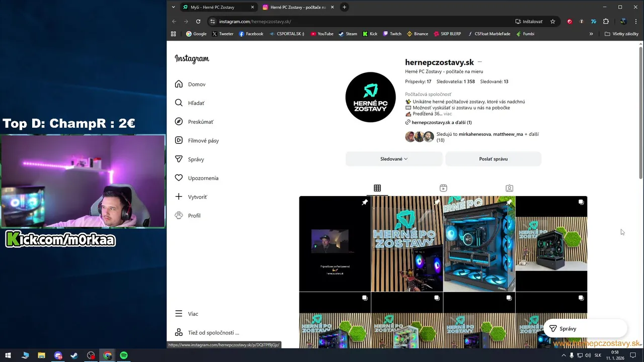Open the apps grid in bookmarks bar
The width and height of the screenshot is (644, 362).
[x=174, y=34]
